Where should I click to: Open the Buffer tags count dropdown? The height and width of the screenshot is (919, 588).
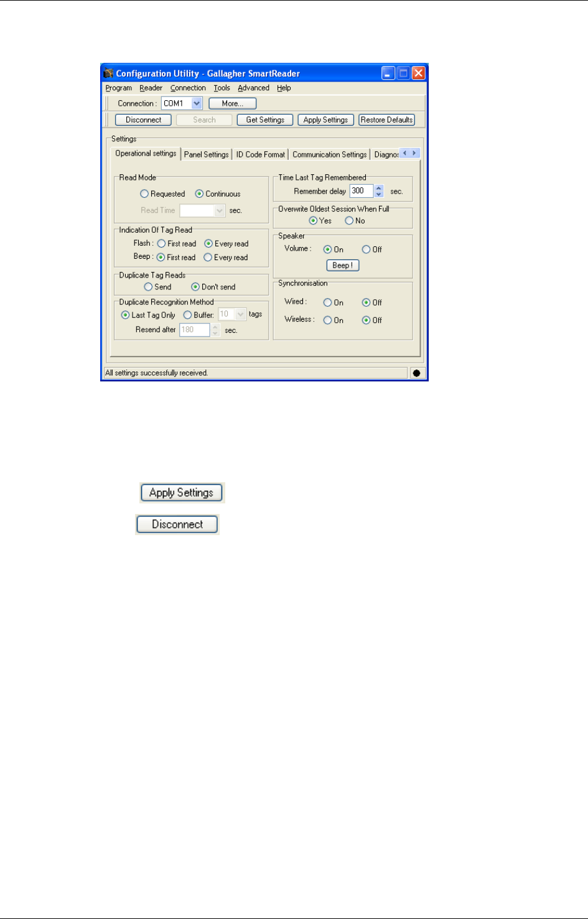(241, 315)
